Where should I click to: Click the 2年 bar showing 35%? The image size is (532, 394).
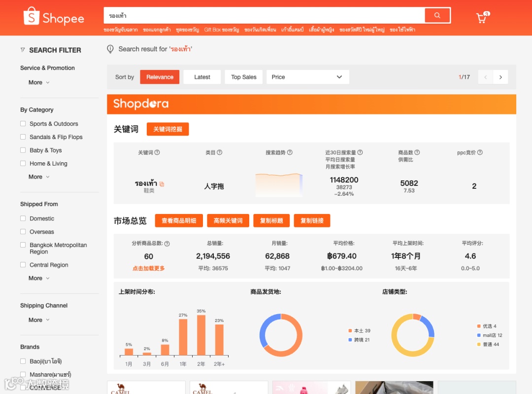[201, 335]
